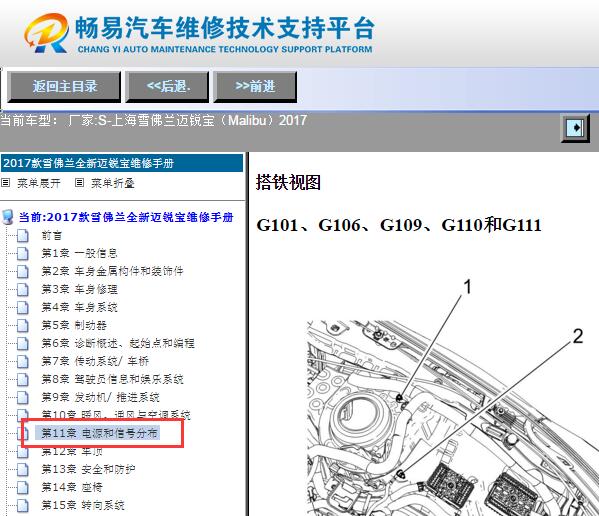Toggle the sidebar arrow icon at right
The image size is (599, 516).
click(575, 127)
